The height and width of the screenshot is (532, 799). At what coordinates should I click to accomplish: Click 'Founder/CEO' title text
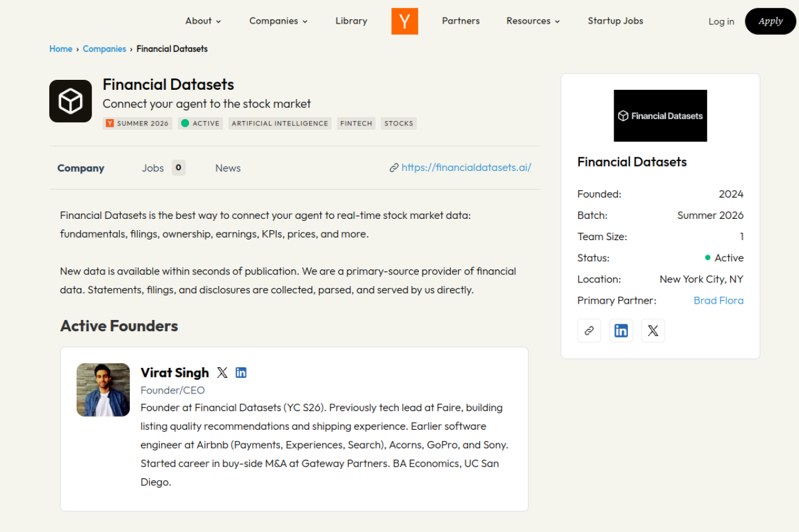[173, 390]
